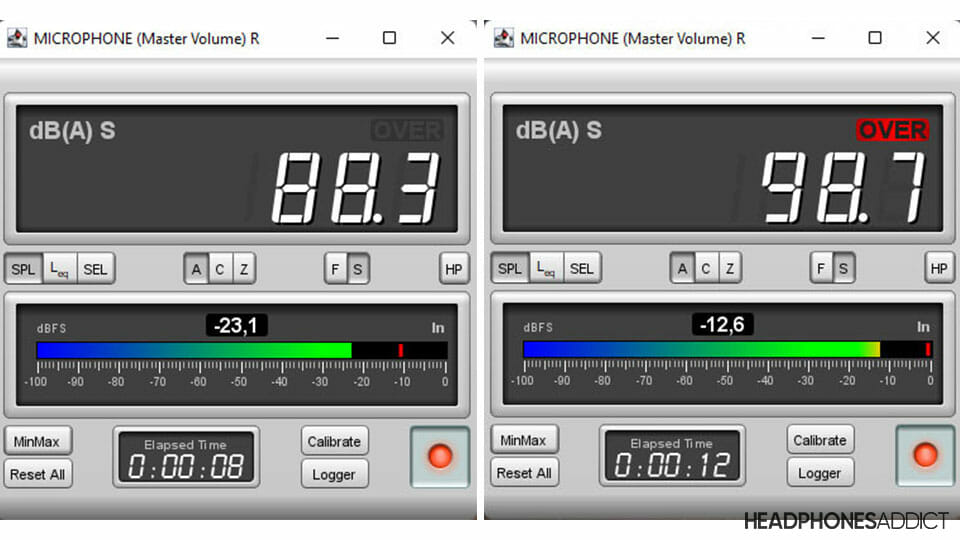Toggle the HP filter in the left window

[x=454, y=269]
